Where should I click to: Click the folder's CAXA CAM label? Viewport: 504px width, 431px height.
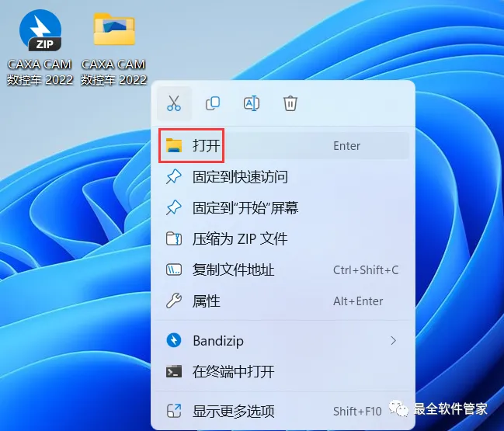pyautogui.click(x=114, y=72)
